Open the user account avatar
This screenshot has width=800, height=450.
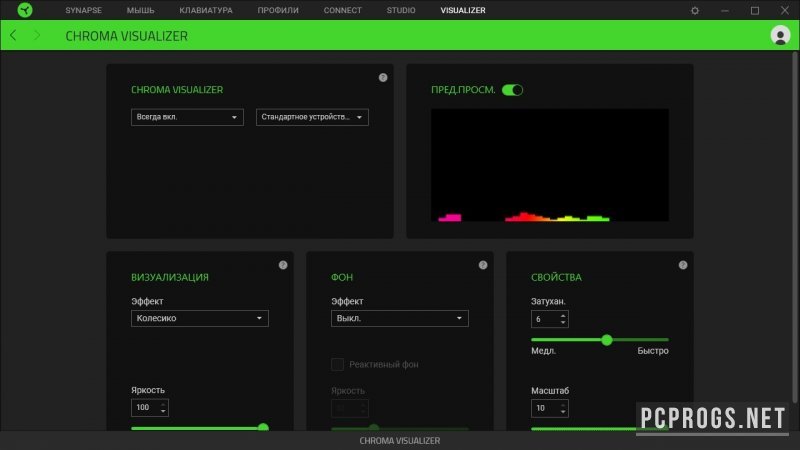click(x=780, y=35)
